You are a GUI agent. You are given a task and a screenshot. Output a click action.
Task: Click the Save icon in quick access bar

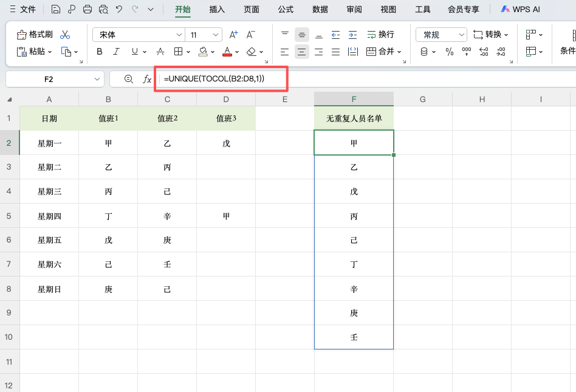click(55, 9)
